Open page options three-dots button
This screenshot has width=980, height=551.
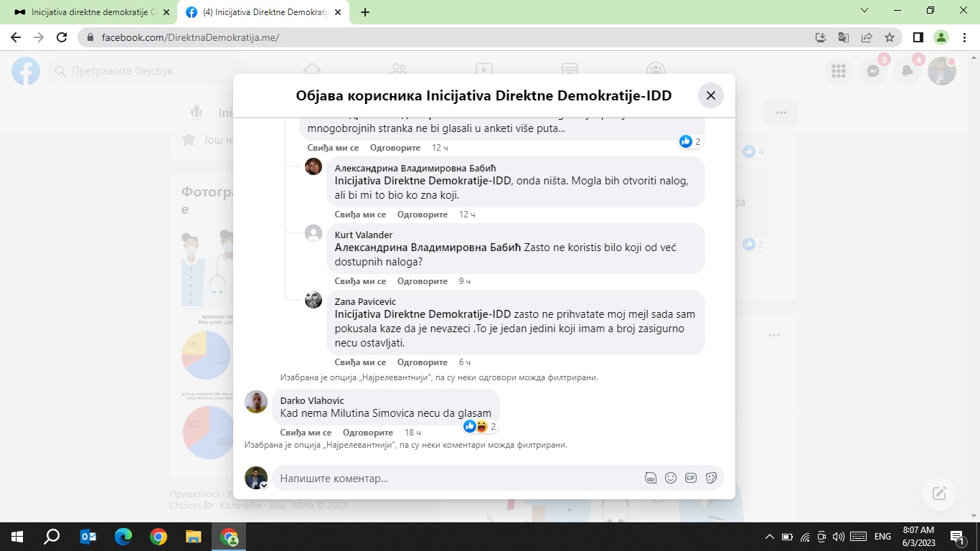tap(781, 113)
